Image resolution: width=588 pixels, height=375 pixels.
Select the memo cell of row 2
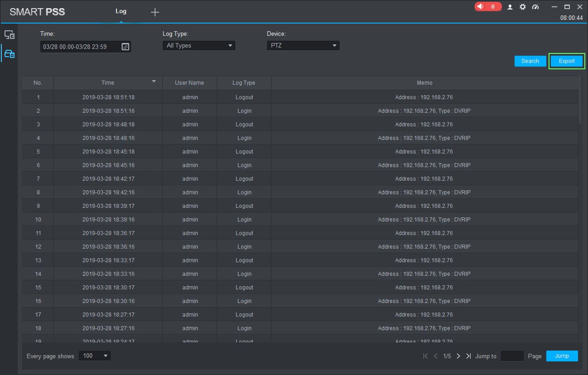[x=425, y=111]
